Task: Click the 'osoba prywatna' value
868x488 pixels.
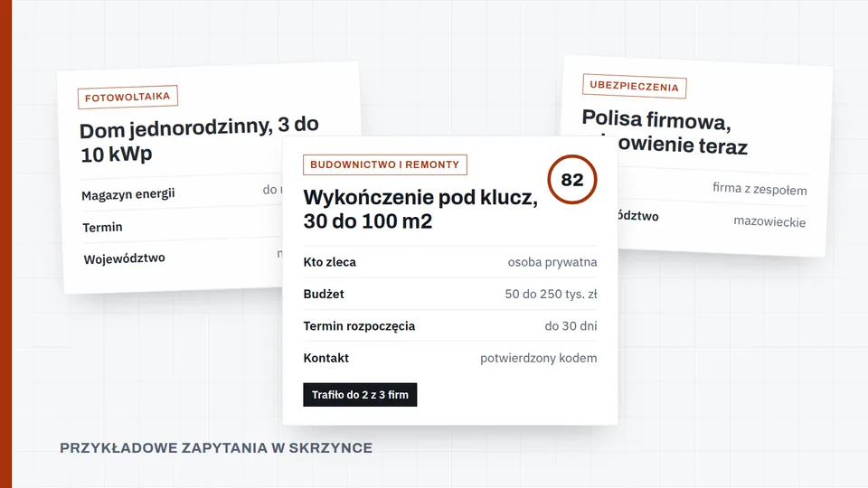Action: point(552,262)
